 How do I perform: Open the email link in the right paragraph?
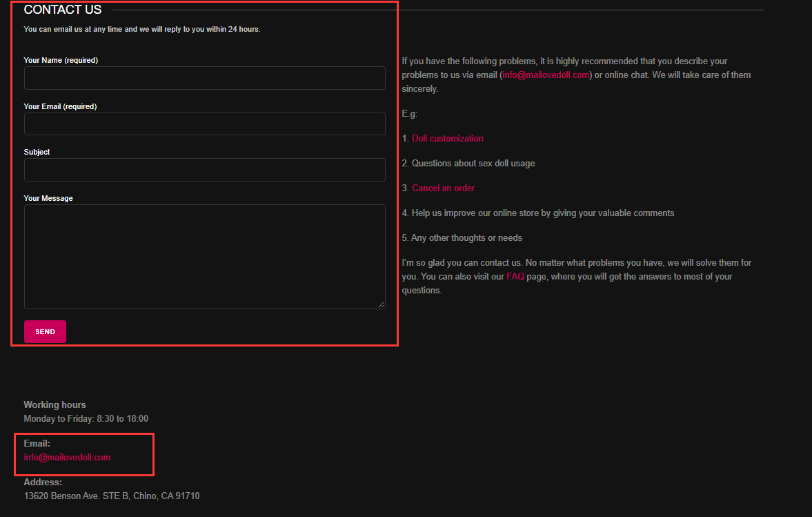[x=546, y=75]
